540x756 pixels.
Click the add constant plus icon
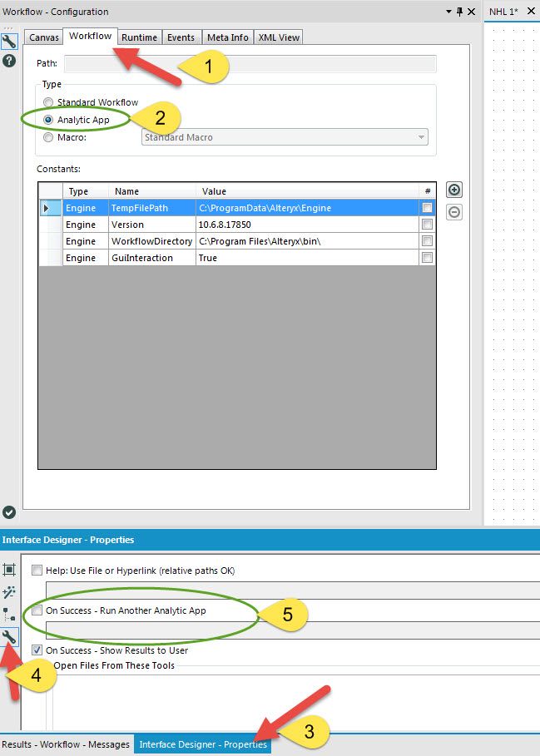click(453, 190)
